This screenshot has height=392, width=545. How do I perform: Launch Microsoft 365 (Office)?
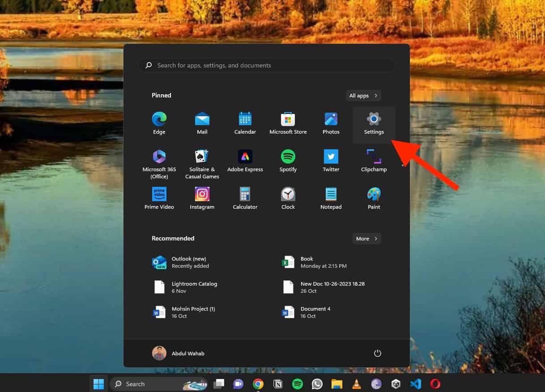pyautogui.click(x=159, y=164)
